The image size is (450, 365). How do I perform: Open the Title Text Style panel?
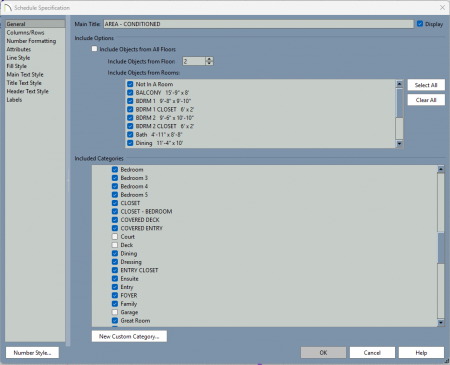coord(24,83)
